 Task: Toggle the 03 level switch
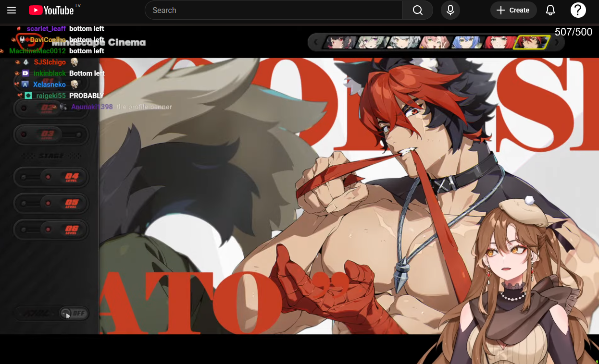tap(51, 134)
